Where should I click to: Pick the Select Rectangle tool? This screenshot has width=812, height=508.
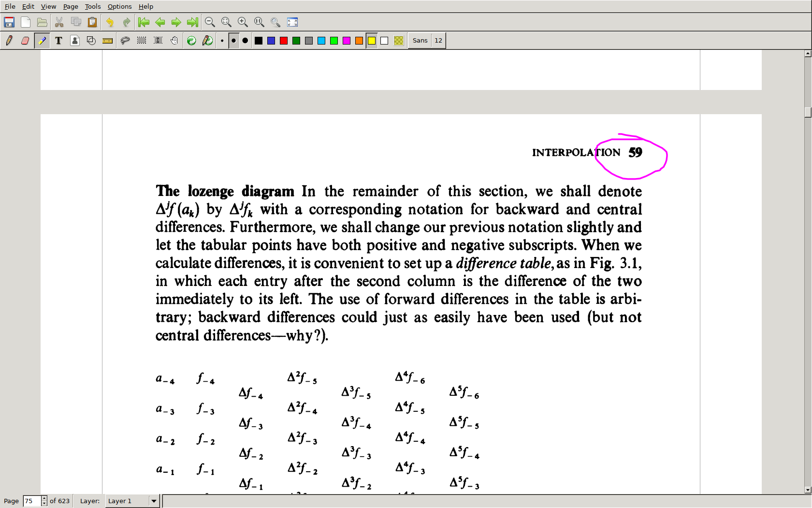click(142, 41)
